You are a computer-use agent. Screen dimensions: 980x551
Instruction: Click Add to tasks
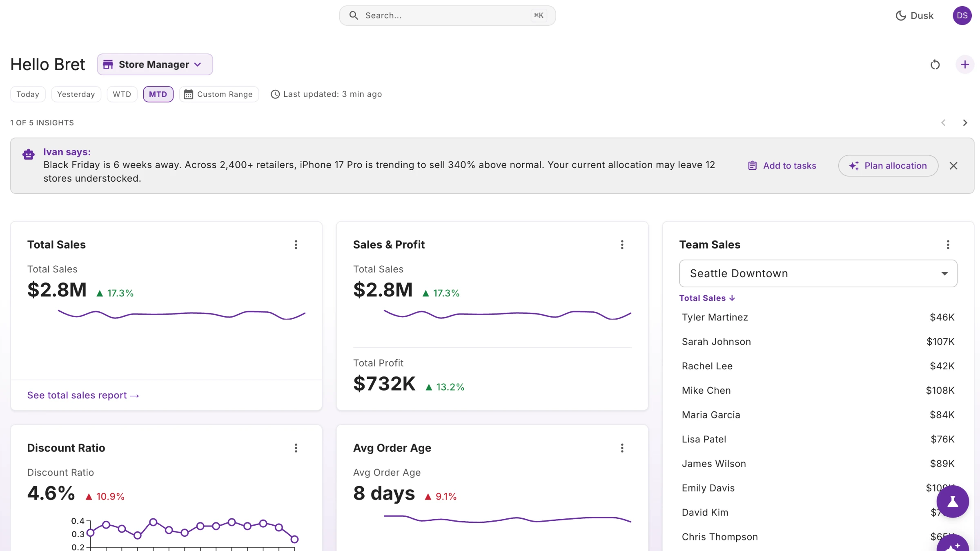(782, 166)
